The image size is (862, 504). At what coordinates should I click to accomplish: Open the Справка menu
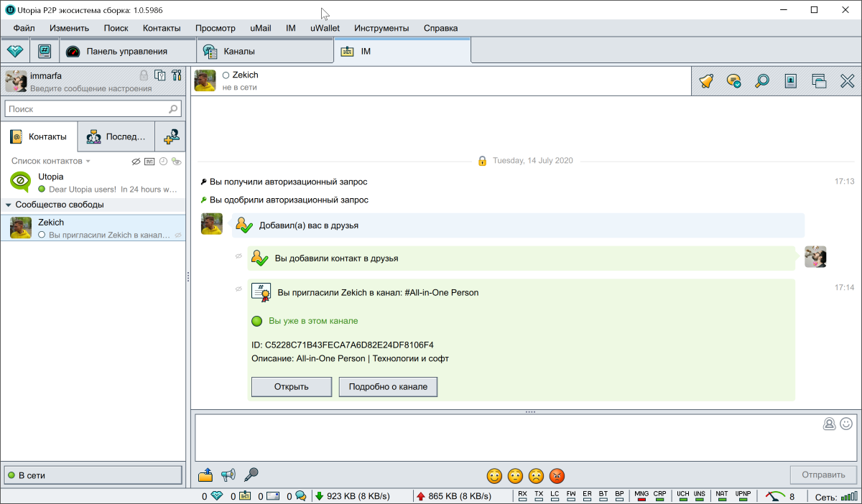coord(440,28)
